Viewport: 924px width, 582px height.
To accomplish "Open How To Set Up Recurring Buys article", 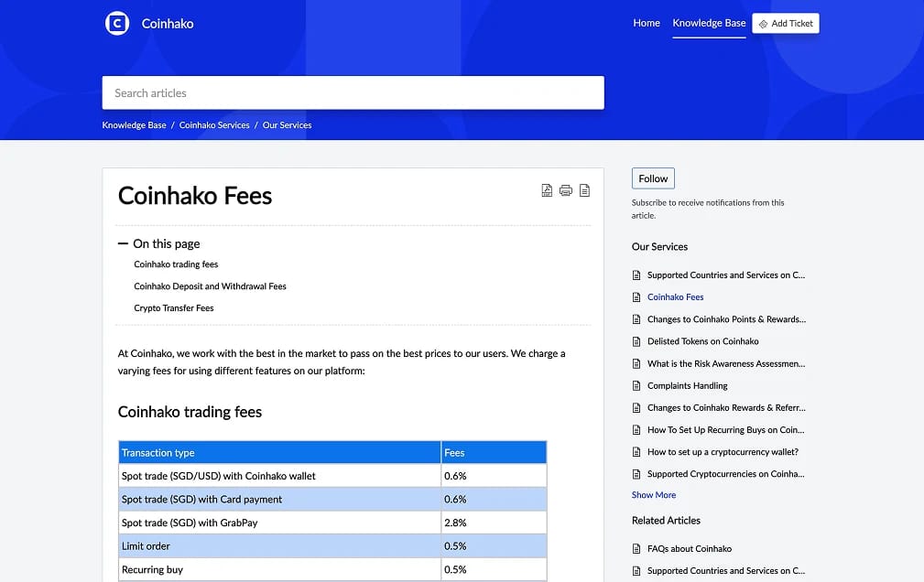I will pos(725,430).
